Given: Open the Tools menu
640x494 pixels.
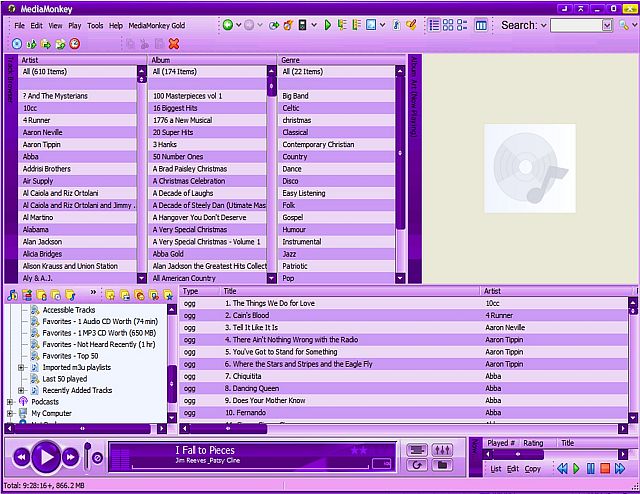Looking at the screenshot, I should (95, 25).
